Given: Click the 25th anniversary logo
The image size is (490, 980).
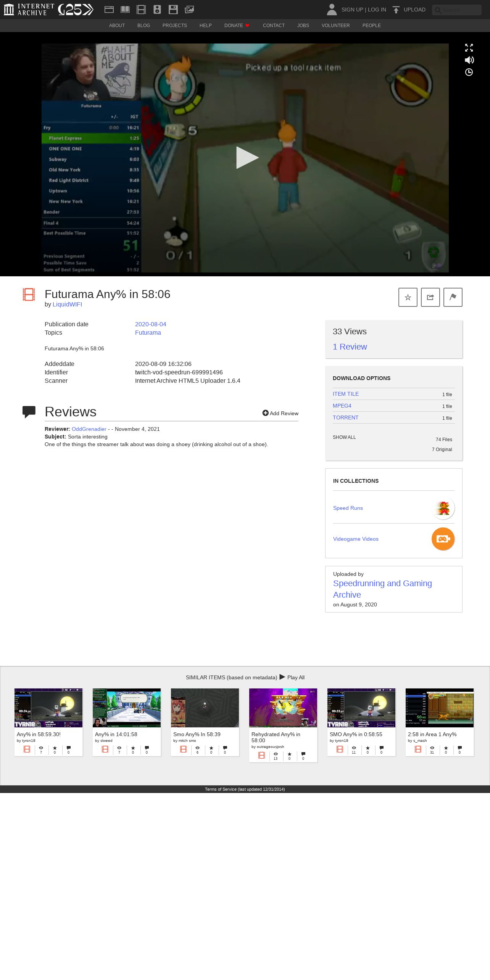Looking at the screenshot, I should tap(76, 10).
